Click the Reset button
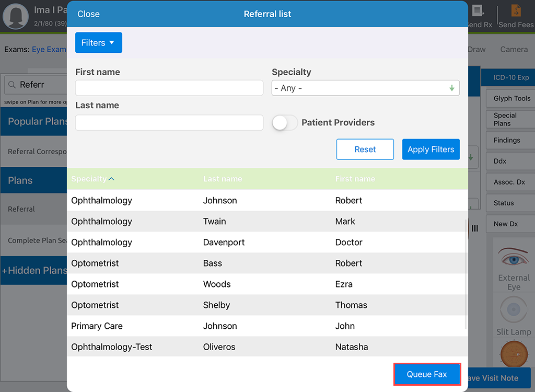The width and height of the screenshot is (535, 392). pyautogui.click(x=365, y=149)
